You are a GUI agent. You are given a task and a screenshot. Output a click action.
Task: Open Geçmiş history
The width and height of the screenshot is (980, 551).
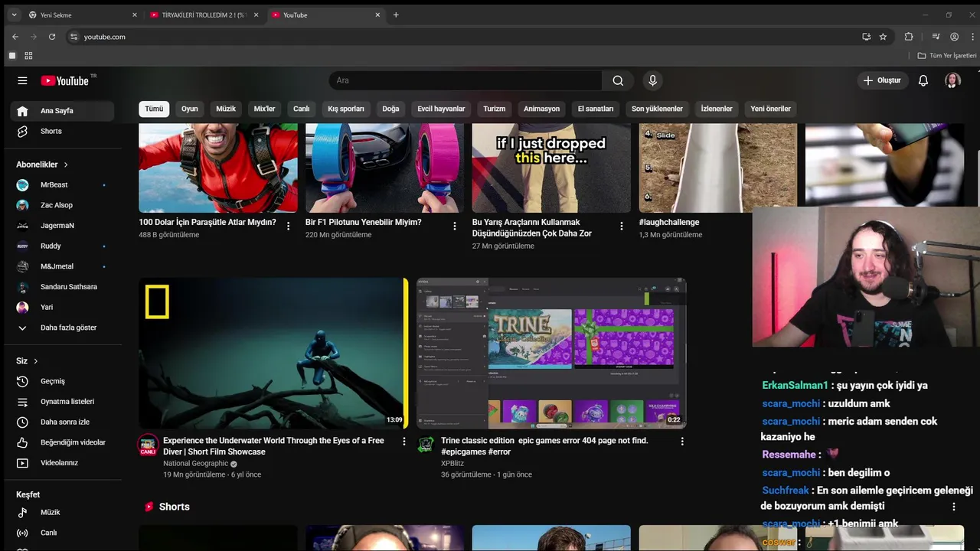(x=62, y=381)
